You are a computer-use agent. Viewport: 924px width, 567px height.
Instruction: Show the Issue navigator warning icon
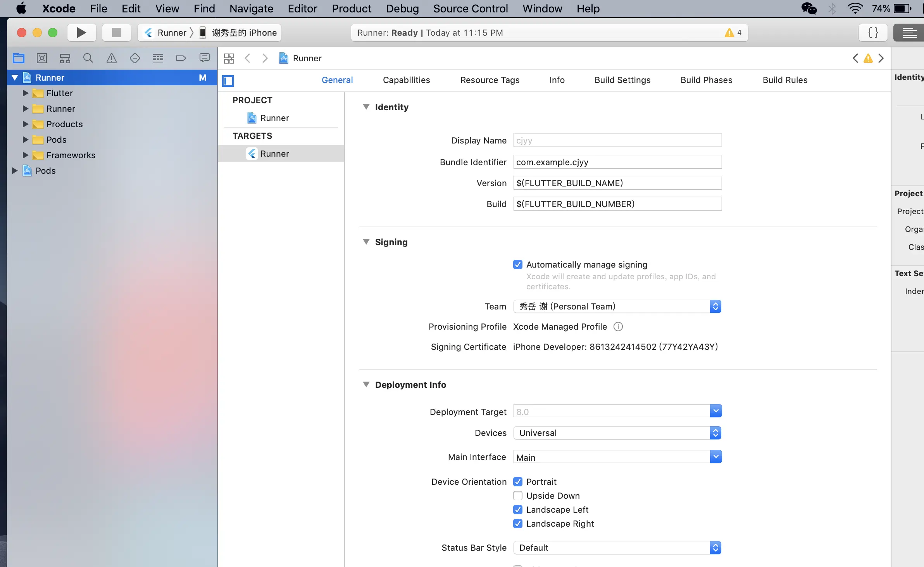(112, 58)
